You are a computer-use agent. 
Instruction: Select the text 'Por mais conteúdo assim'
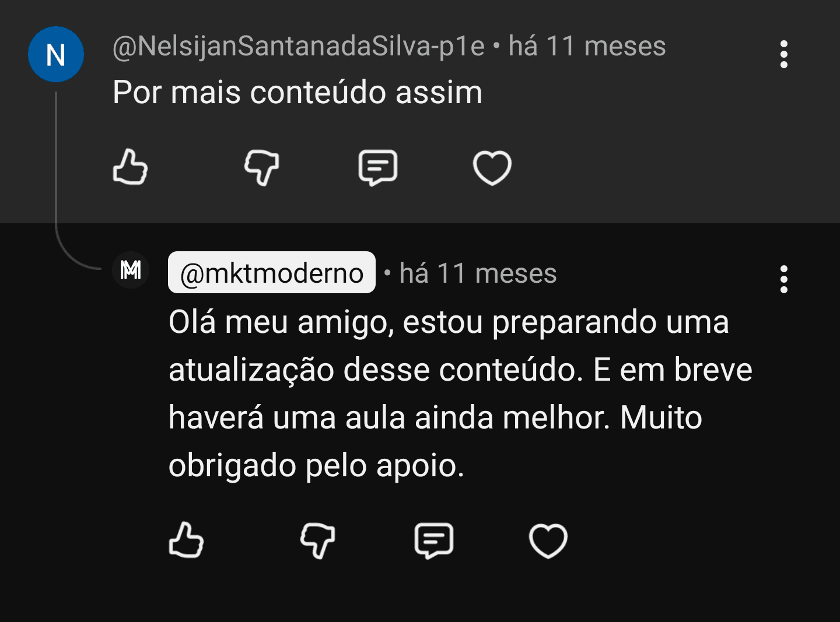coord(297,92)
